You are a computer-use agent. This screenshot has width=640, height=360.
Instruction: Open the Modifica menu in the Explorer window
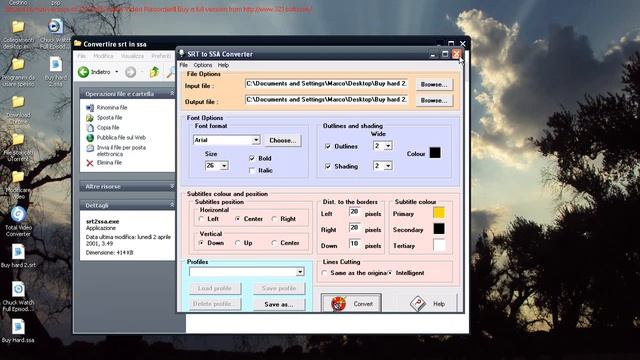pos(103,56)
